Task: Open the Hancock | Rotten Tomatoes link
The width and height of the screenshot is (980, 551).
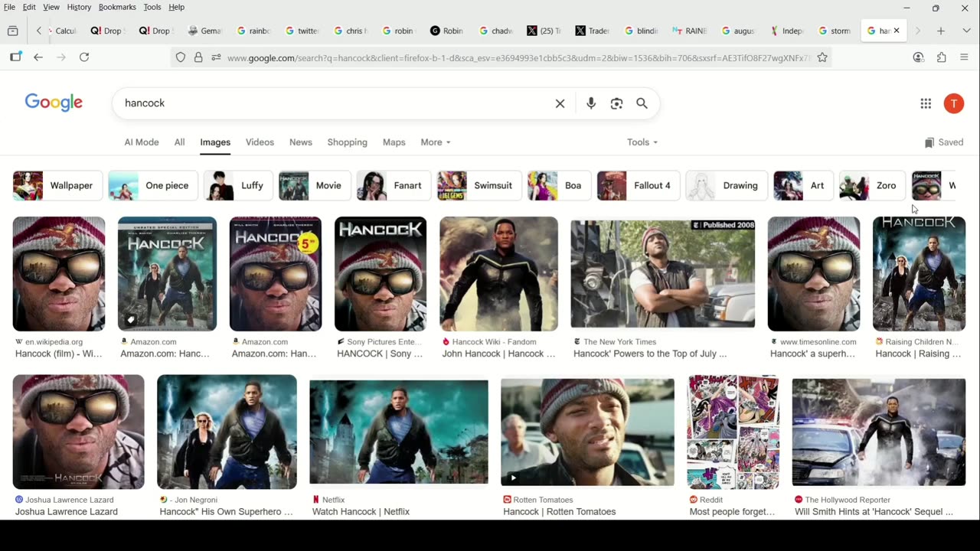Action: (560, 512)
